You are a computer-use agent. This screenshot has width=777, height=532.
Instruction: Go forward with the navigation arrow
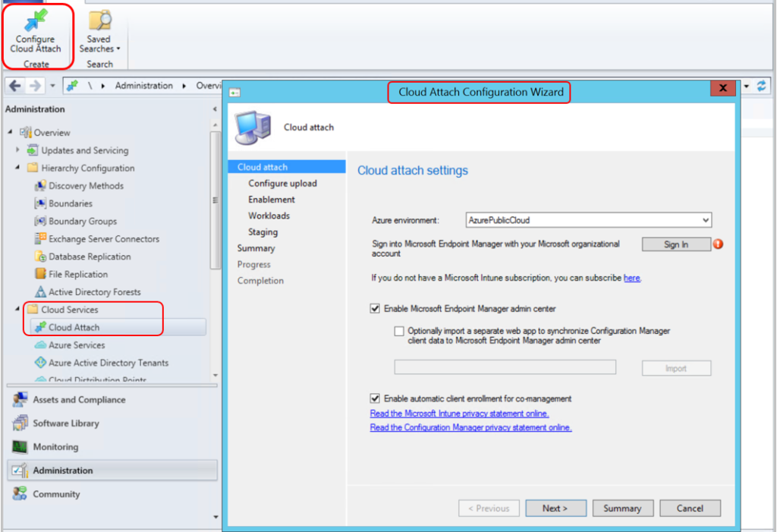click(35, 86)
